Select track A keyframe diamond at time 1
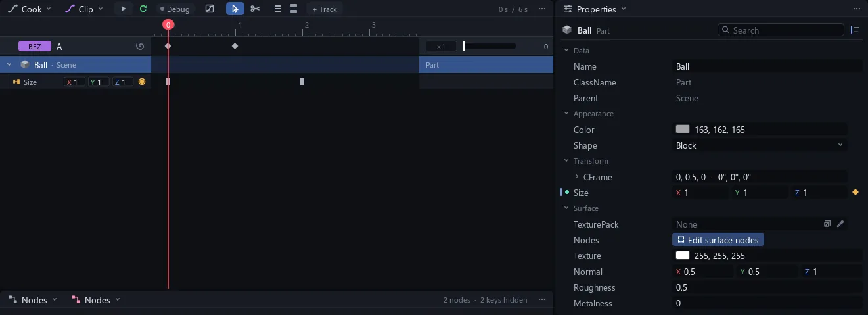This screenshot has height=315, width=868. tap(235, 46)
